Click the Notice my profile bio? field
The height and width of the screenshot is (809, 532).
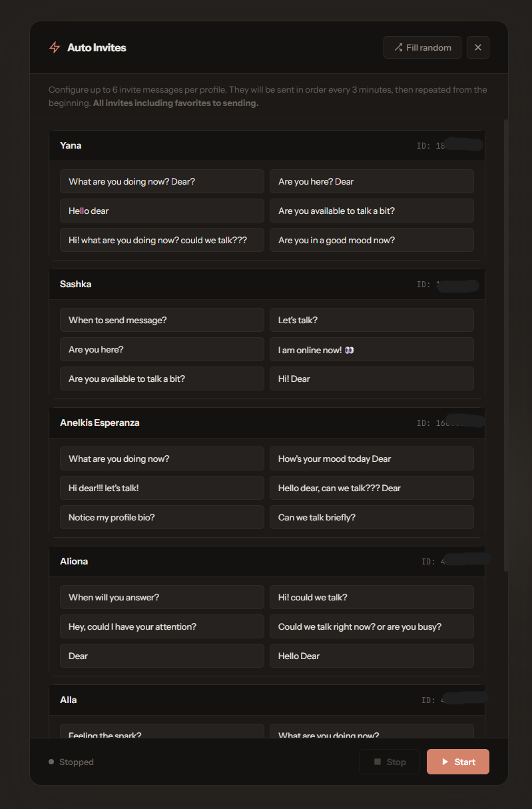click(x=162, y=517)
